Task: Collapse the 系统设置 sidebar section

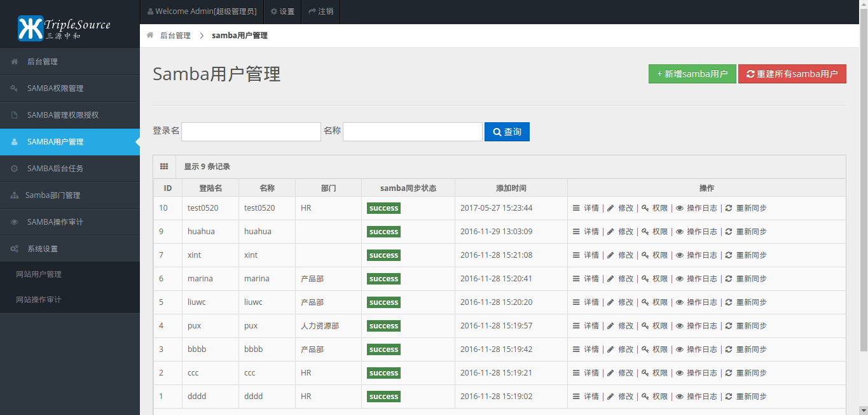Action: click(x=70, y=249)
